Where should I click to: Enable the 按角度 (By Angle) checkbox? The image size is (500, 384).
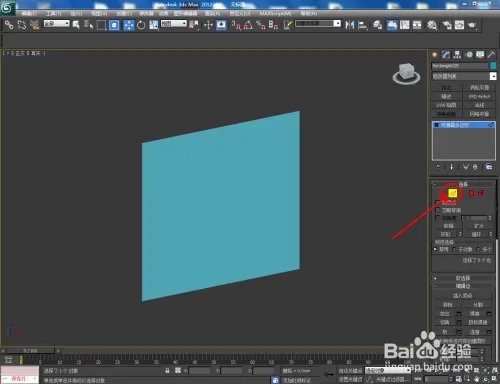coord(438,217)
